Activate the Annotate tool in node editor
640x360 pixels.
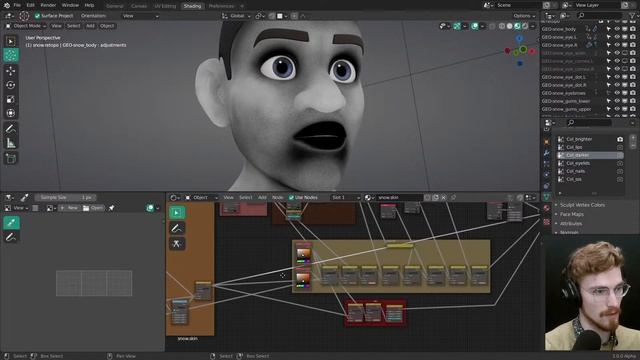point(177,228)
